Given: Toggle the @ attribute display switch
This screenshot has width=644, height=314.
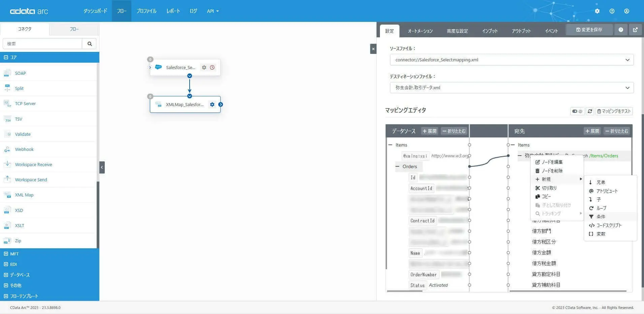Looking at the screenshot, I should point(577,111).
